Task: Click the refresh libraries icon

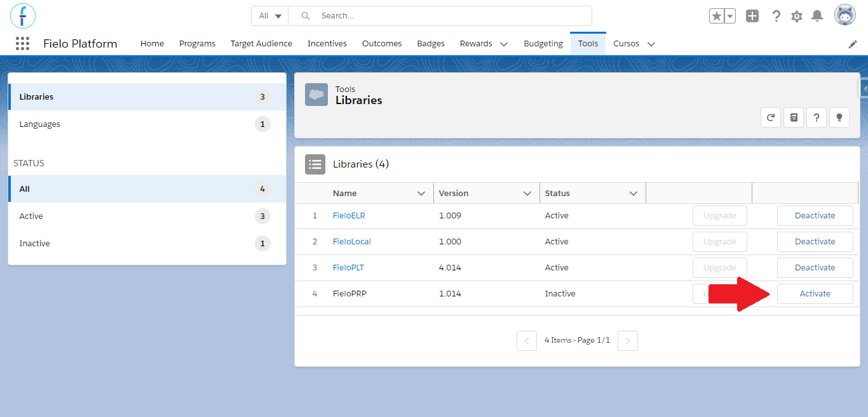Action: (x=771, y=117)
